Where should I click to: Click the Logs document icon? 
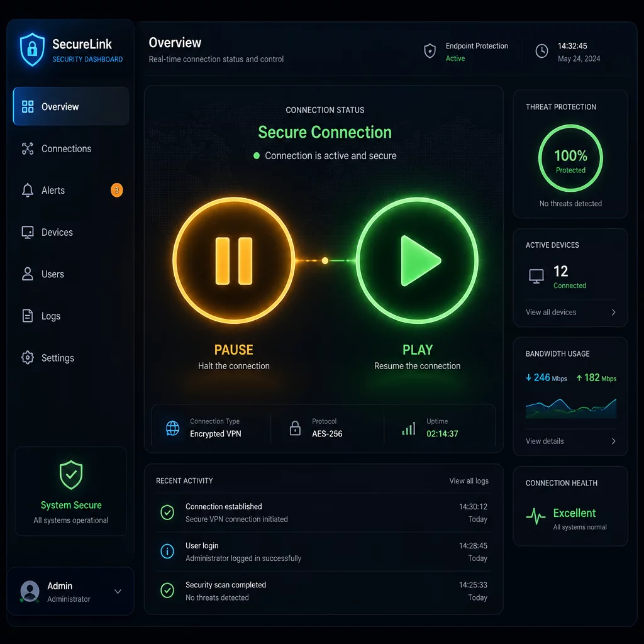click(x=28, y=316)
